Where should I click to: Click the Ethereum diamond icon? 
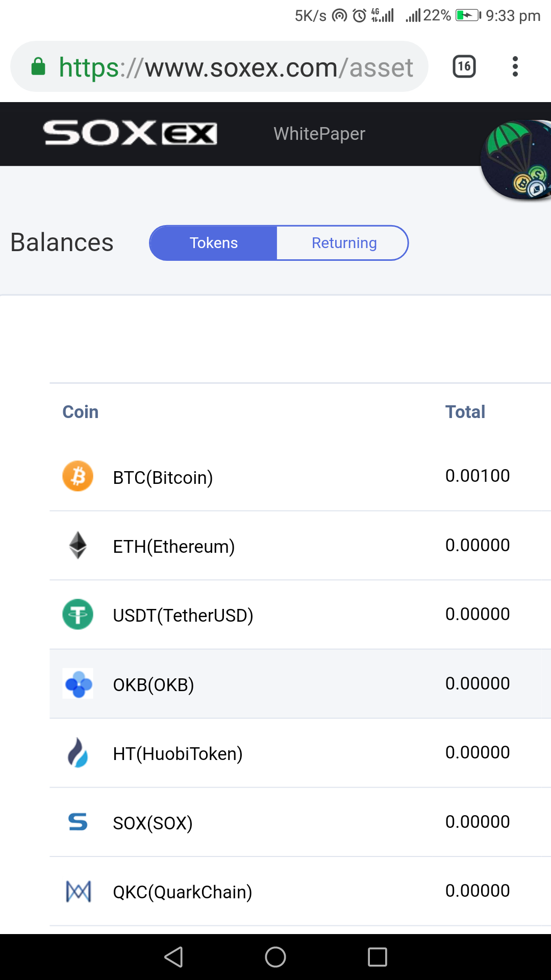click(78, 545)
